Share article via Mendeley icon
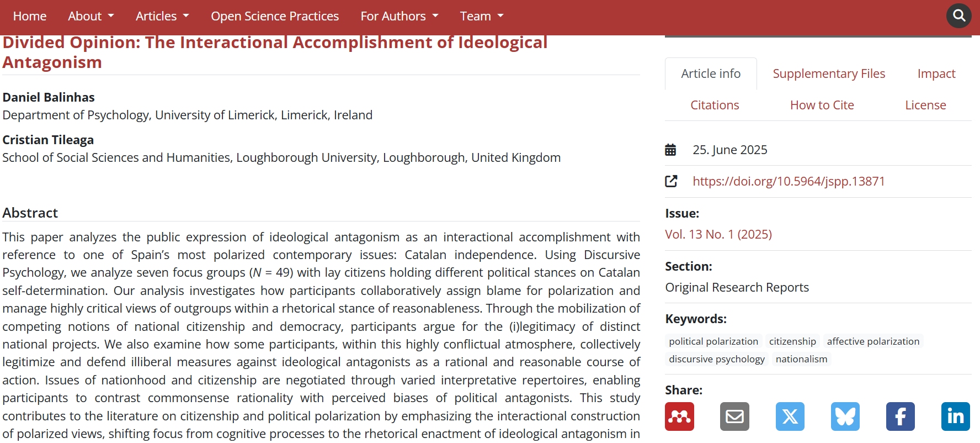 679,416
